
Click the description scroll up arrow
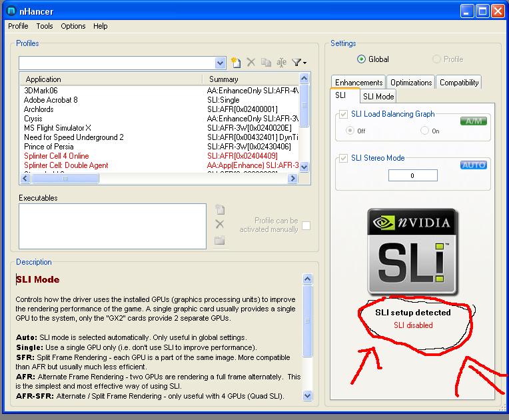[x=307, y=279]
